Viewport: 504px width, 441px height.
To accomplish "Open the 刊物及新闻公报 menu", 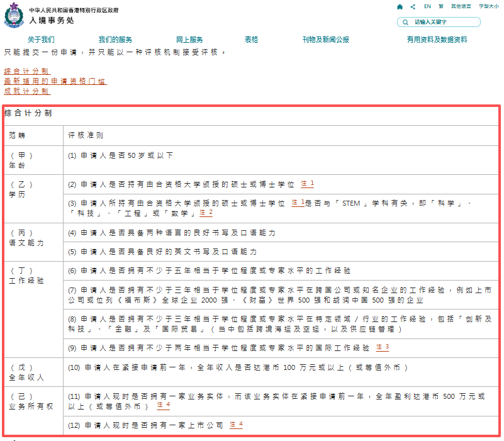I will click(324, 38).
